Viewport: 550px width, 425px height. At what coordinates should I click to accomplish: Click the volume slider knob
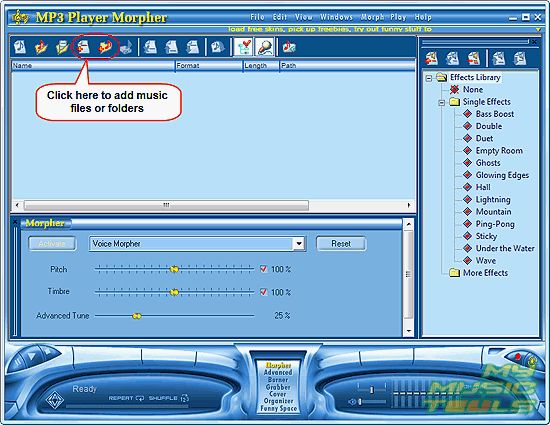pos(360,402)
